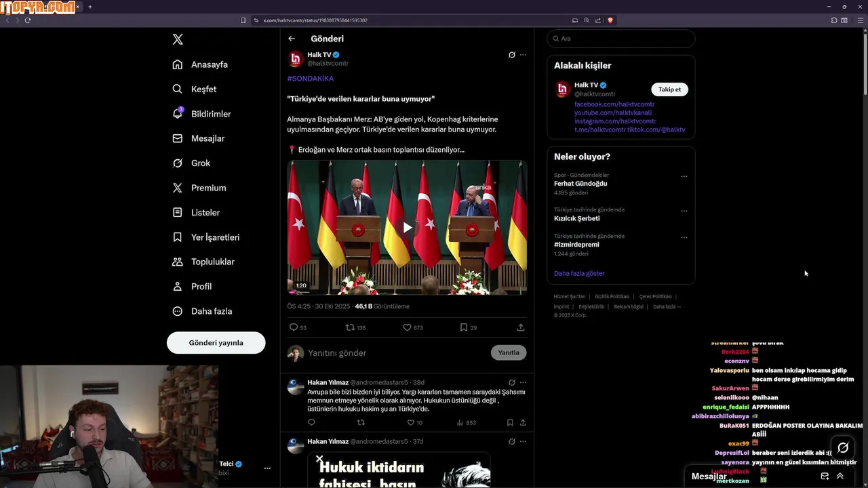The image size is (868, 488).
Task: Open Kızılcık Şerbeti trending topic
Action: coord(576,218)
